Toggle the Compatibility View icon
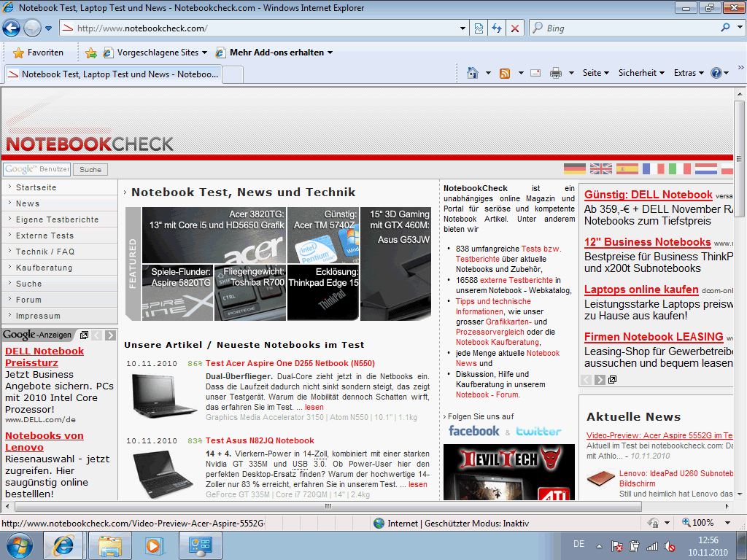The image size is (747, 560). pos(479,28)
